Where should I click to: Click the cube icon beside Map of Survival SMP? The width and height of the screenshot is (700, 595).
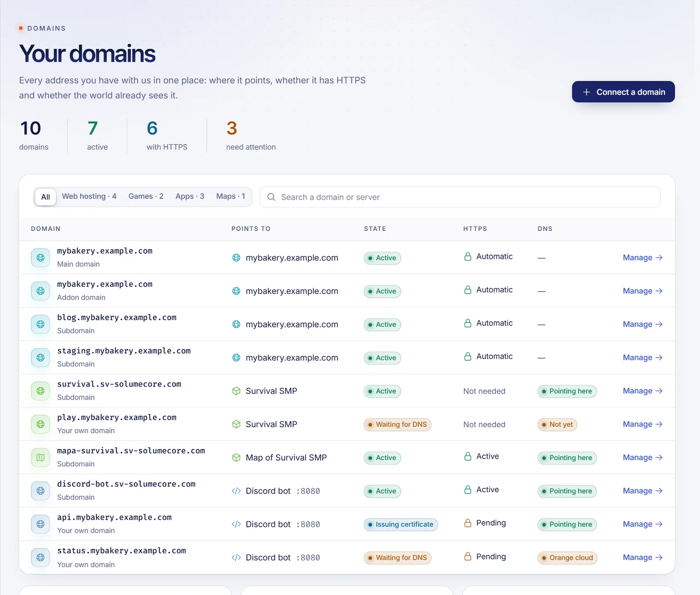[236, 457]
